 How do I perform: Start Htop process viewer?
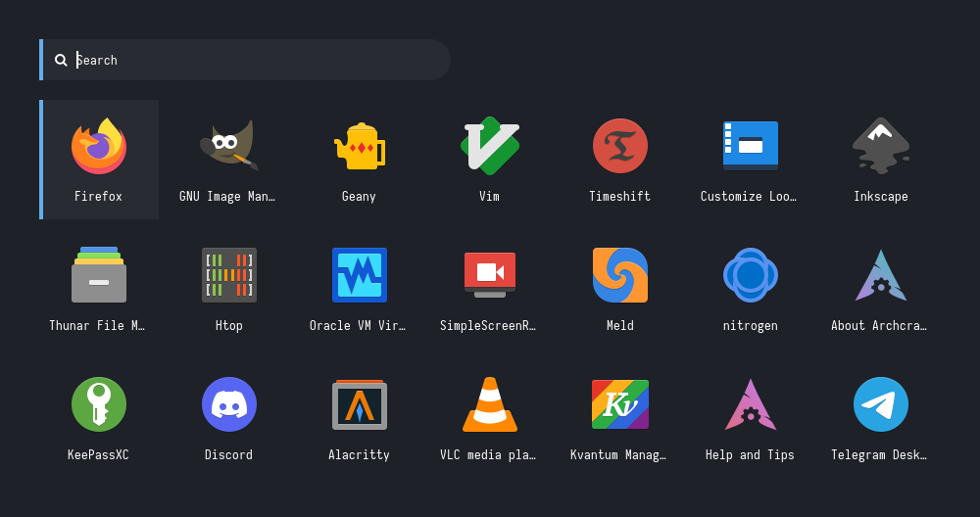click(228, 276)
